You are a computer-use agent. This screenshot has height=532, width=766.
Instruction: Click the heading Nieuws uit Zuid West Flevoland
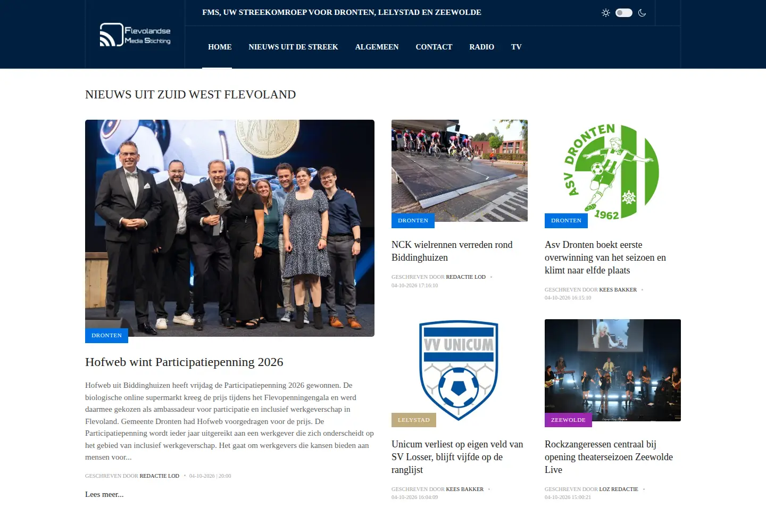click(190, 94)
